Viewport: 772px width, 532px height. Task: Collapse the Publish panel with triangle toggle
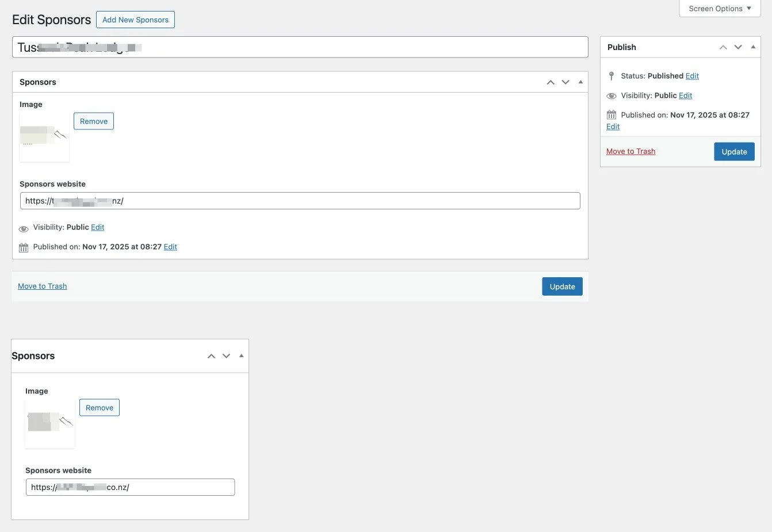(x=753, y=47)
